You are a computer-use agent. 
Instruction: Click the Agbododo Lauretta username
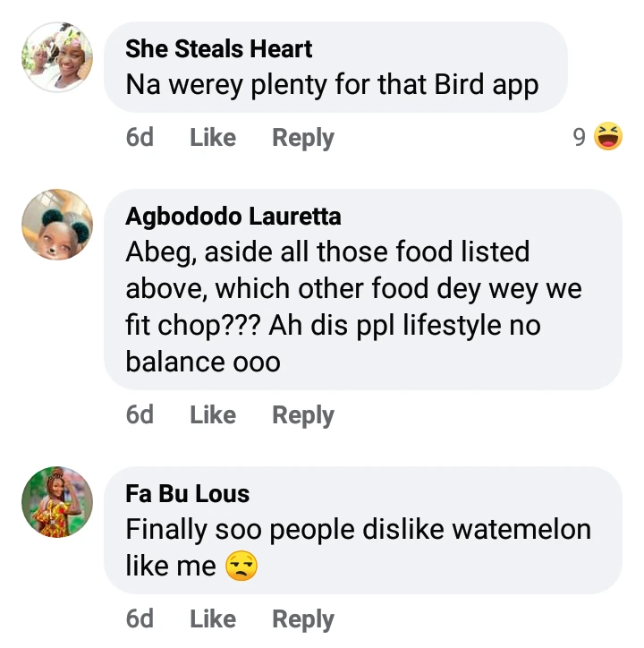click(233, 217)
